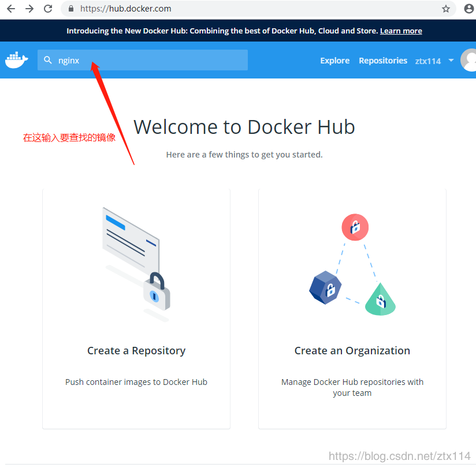The width and height of the screenshot is (476, 468).
Task: Click the hub.docker.com address bar
Action: (258, 9)
